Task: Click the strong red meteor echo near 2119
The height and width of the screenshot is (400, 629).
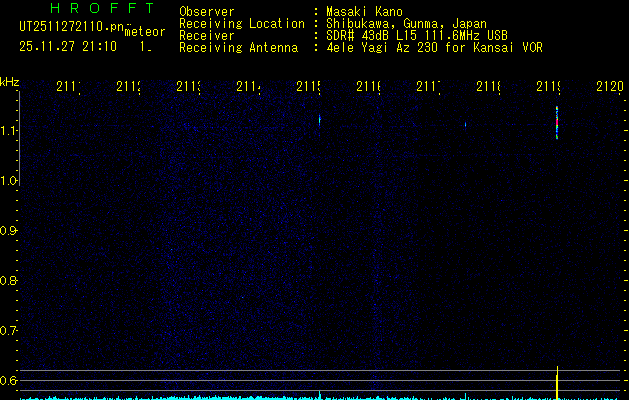Action: click(x=557, y=123)
